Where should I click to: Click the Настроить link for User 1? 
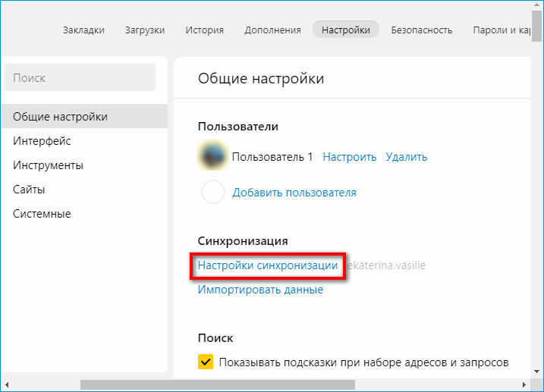coord(350,157)
